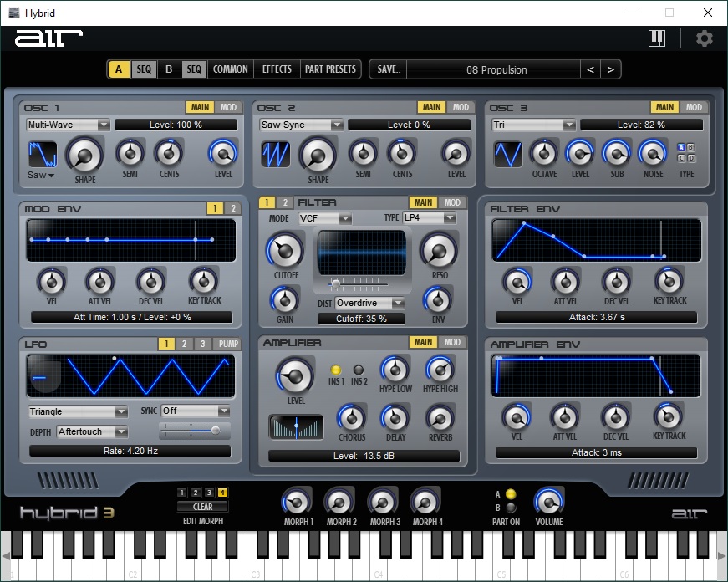Viewport: 728px width, 582px height.
Task: Open the OSC 1 MOD tab
Action: (228, 107)
